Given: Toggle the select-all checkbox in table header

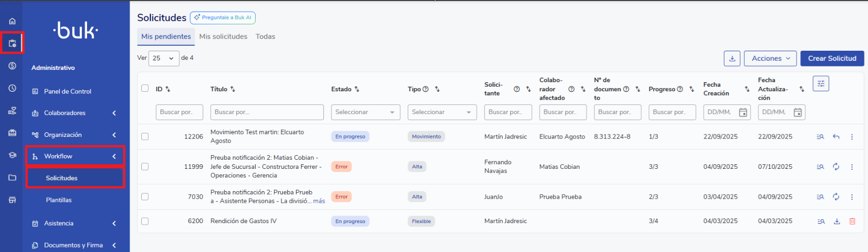Looking at the screenshot, I should pyautogui.click(x=145, y=88).
